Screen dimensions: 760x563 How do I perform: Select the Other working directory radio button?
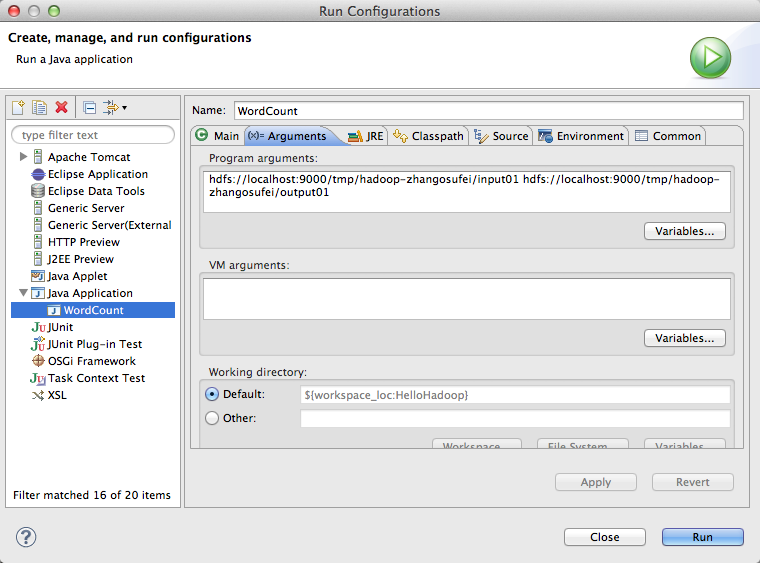click(x=212, y=418)
